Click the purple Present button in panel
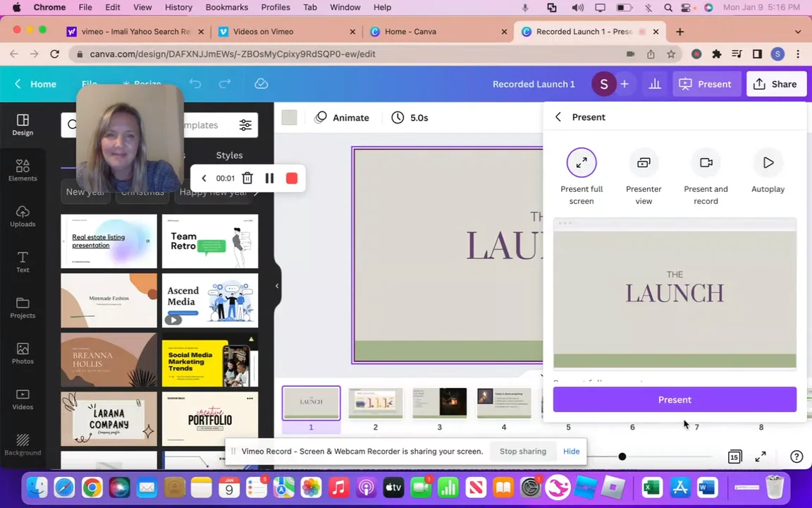 coord(675,399)
